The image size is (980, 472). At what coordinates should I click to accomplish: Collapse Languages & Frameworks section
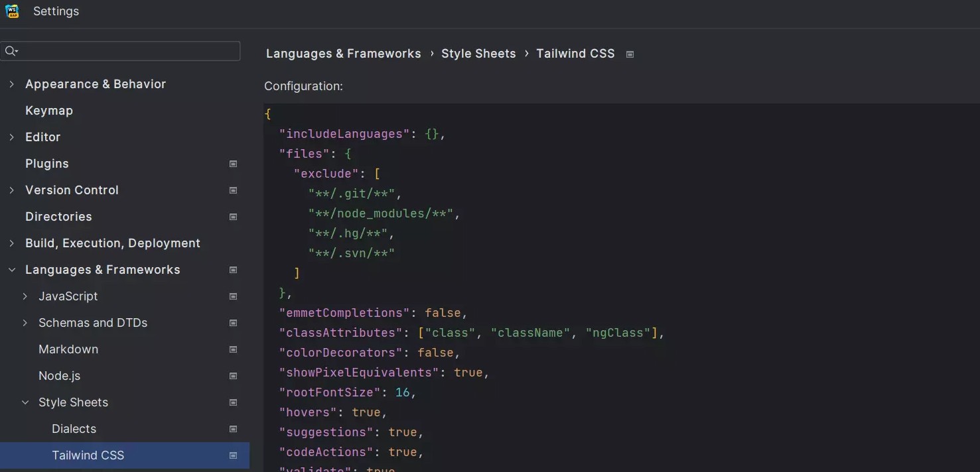pos(11,270)
